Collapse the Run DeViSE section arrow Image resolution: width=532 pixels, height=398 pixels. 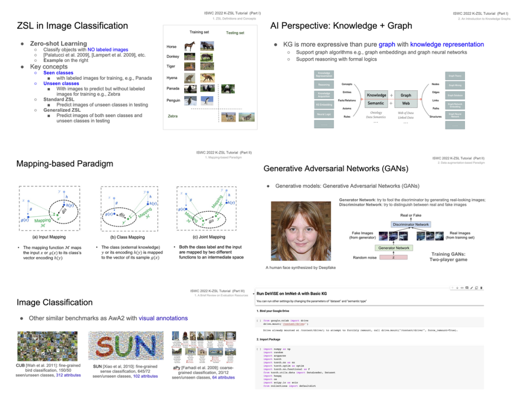click(x=254, y=294)
